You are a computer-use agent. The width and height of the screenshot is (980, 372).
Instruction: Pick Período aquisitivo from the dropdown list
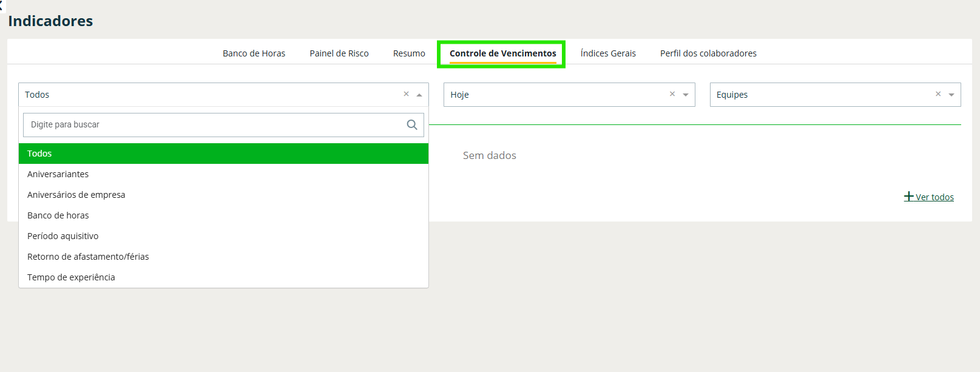(63, 236)
